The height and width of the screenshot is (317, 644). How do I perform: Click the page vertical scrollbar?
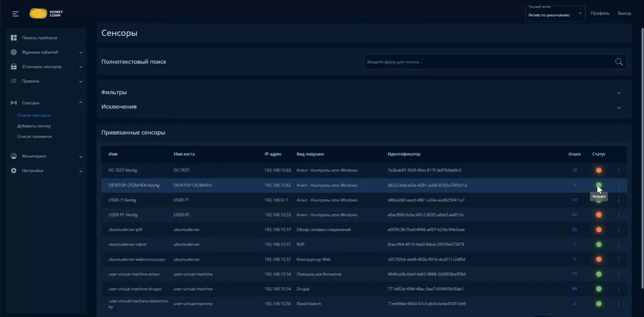(642, 159)
